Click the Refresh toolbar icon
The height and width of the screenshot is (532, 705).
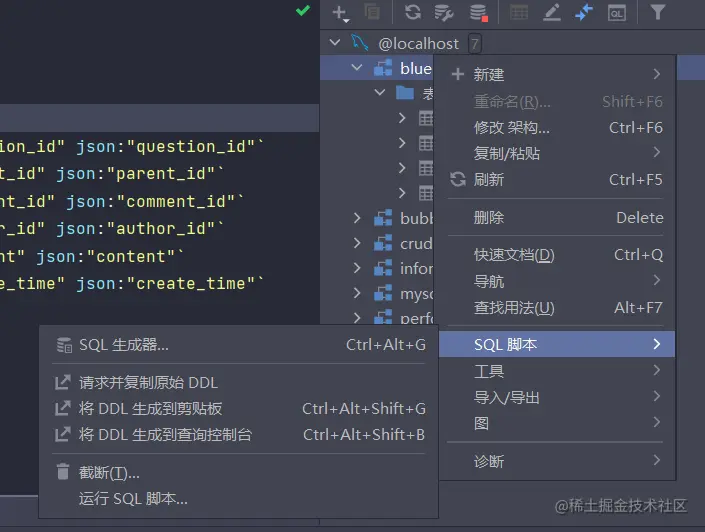412,12
